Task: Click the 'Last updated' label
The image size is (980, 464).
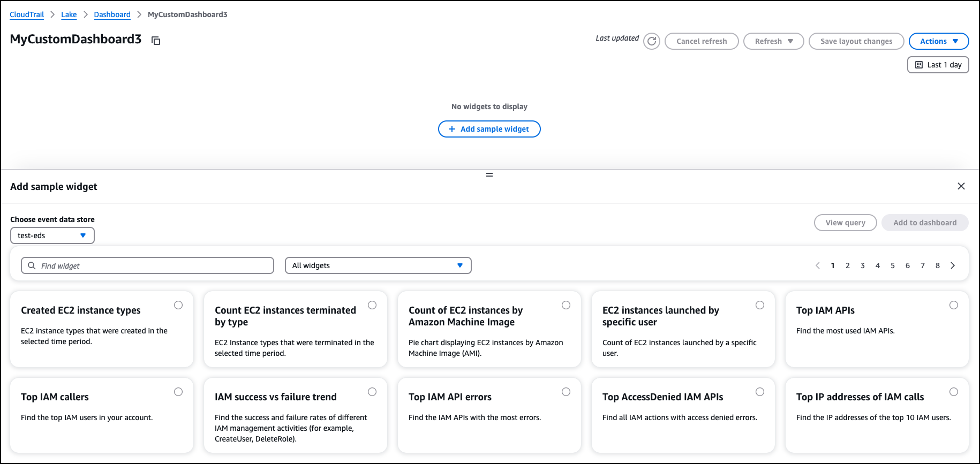Action: [x=617, y=38]
